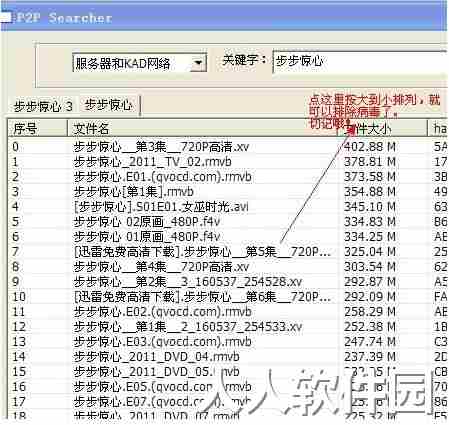This screenshot has height=425, width=449.
Task: Click the 303.54 M file size cell
Action: click(370, 267)
